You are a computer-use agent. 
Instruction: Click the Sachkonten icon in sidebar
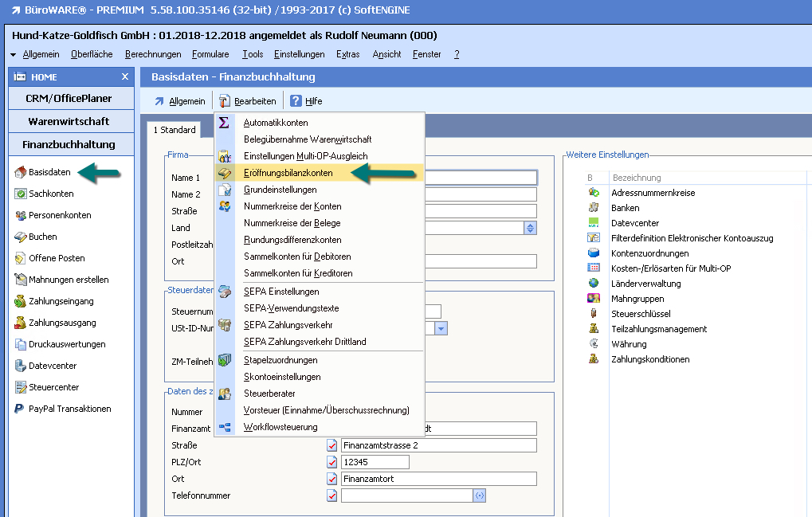click(x=22, y=194)
